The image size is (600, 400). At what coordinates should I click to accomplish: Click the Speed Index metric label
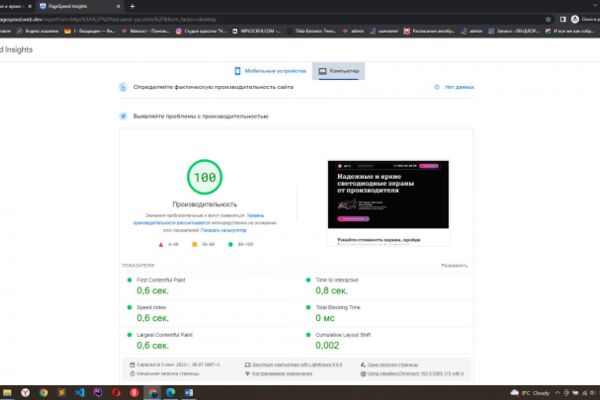click(151, 307)
